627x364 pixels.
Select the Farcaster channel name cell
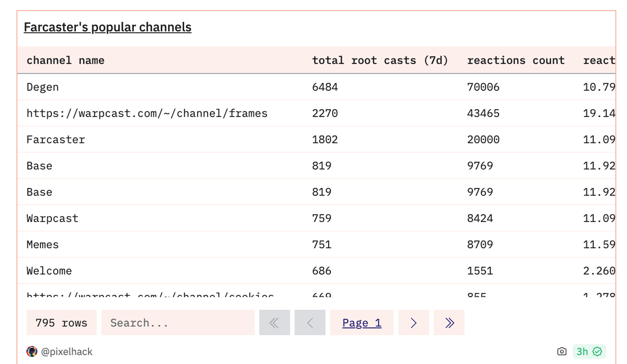point(56,140)
